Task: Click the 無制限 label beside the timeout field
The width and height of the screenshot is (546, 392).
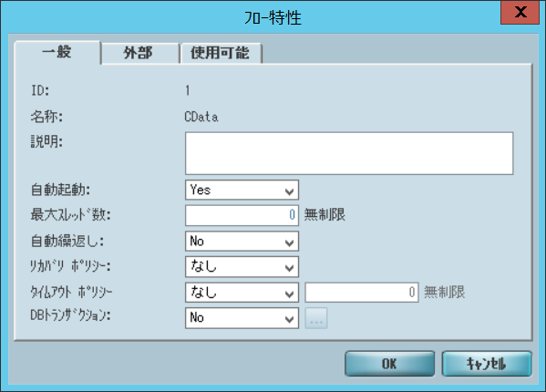Action: click(444, 292)
